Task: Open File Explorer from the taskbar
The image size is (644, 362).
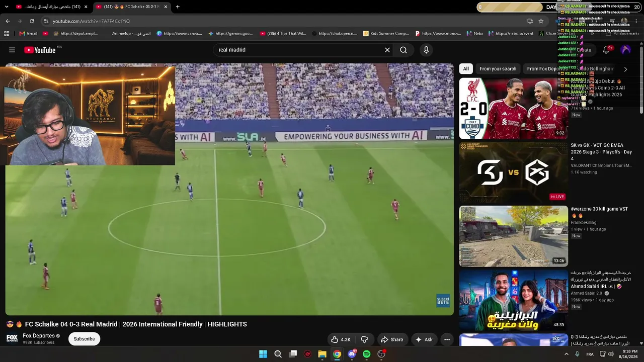Action: pyautogui.click(x=322, y=354)
